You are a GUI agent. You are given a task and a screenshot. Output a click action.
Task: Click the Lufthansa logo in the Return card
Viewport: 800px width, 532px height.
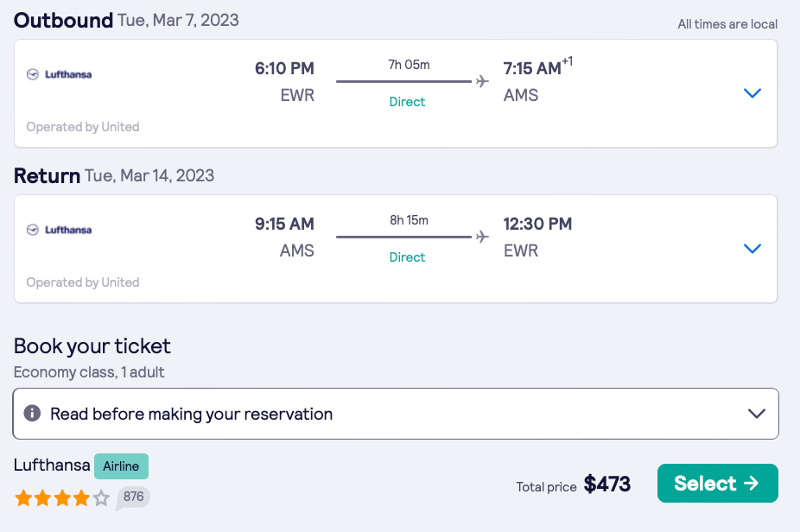point(59,230)
